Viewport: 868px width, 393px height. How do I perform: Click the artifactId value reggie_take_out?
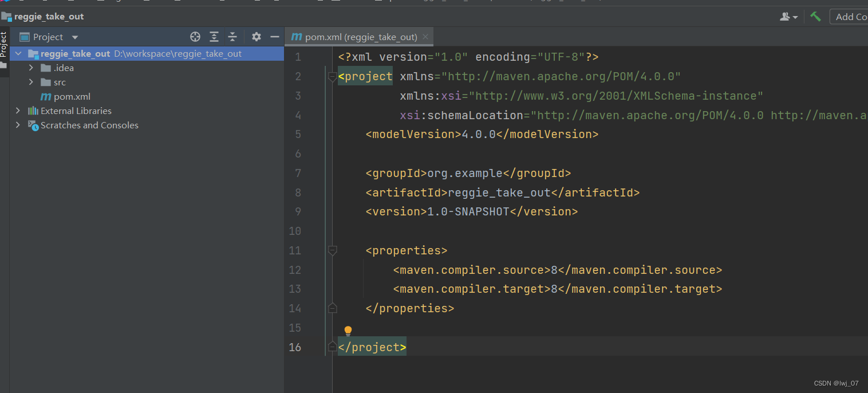click(x=499, y=192)
